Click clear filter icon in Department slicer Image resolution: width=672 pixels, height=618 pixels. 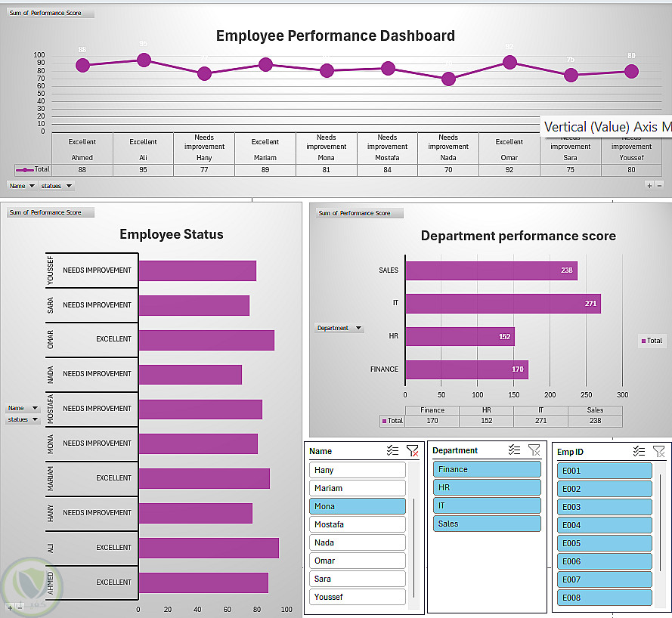click(534, 450)
